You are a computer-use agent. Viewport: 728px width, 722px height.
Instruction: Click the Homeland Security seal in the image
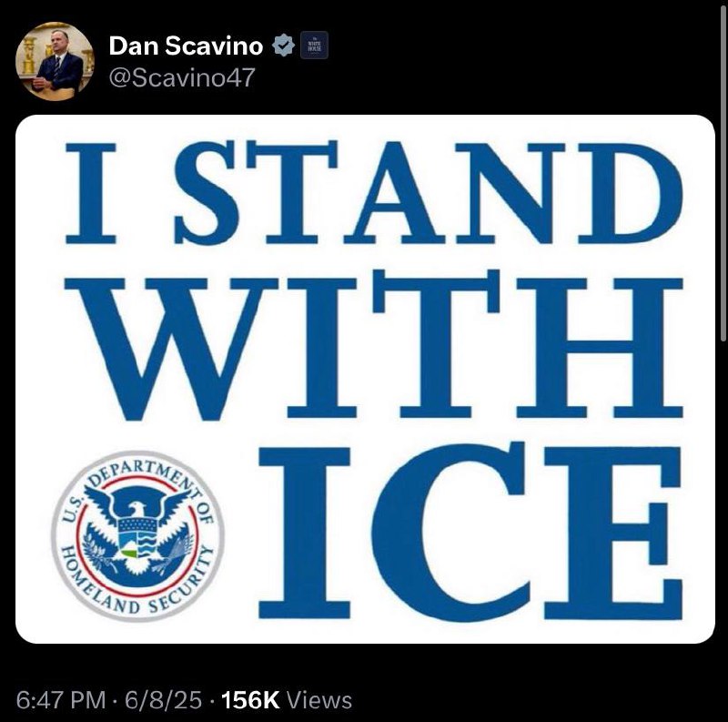(137, 535)
